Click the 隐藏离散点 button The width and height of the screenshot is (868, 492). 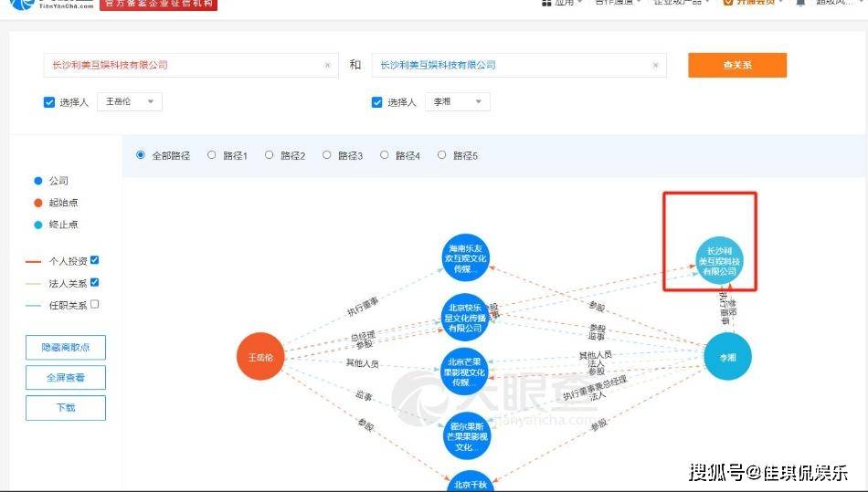click(65, 348)
